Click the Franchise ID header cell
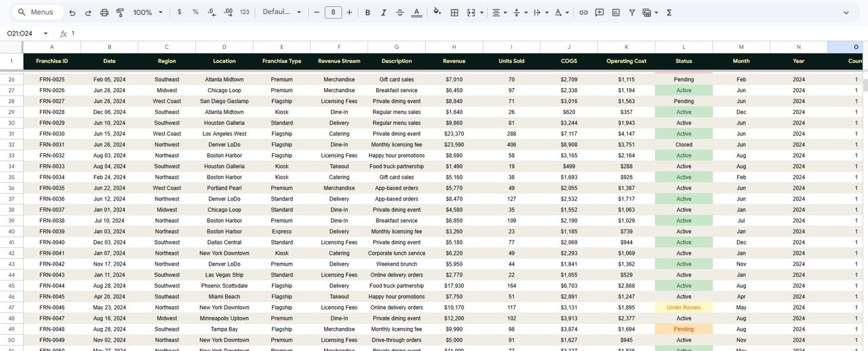This screenshot has width=868, height=351. 52,61
